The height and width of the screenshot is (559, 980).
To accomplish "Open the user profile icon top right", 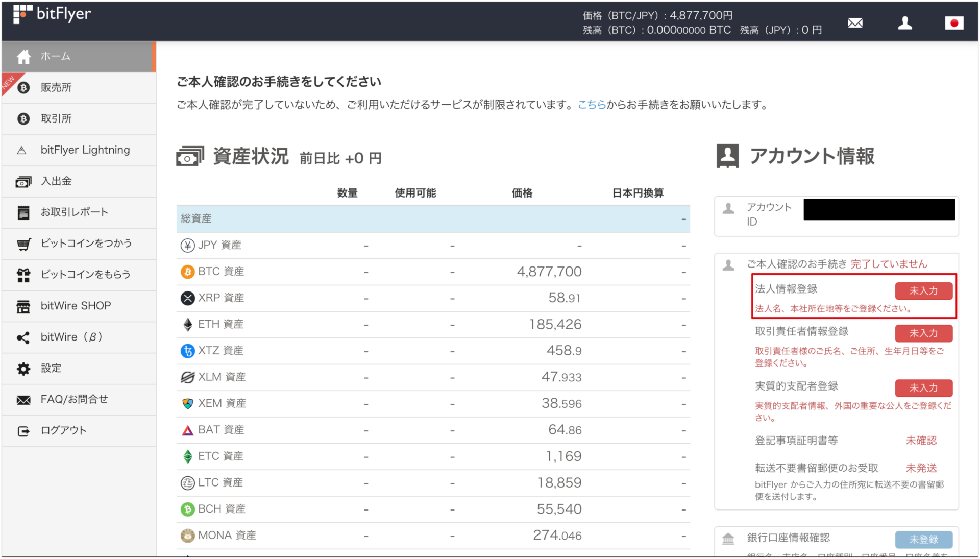I will click(905, 22).
